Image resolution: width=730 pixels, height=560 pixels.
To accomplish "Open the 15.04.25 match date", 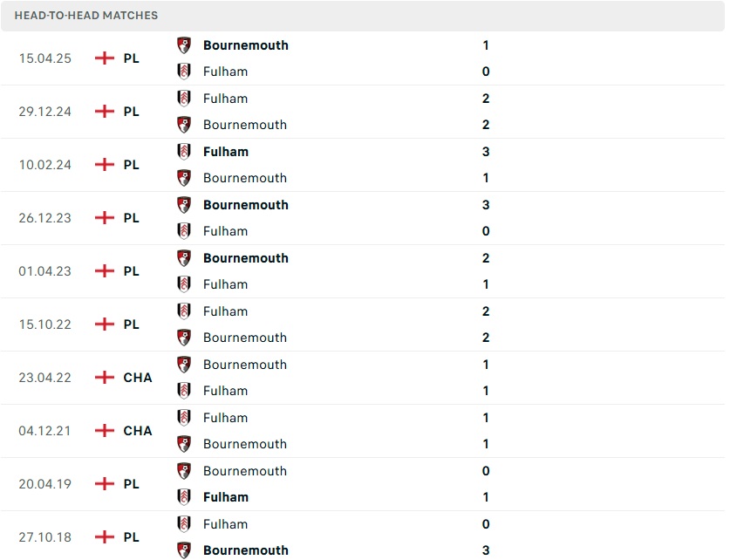I will pyautogui.click(x=45, y=58).
